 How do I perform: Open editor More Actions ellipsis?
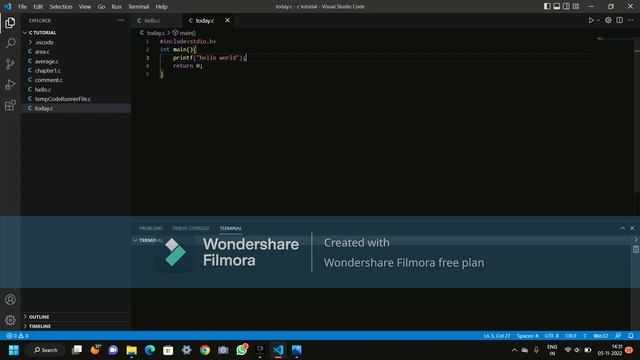click(x=631, y=20)
